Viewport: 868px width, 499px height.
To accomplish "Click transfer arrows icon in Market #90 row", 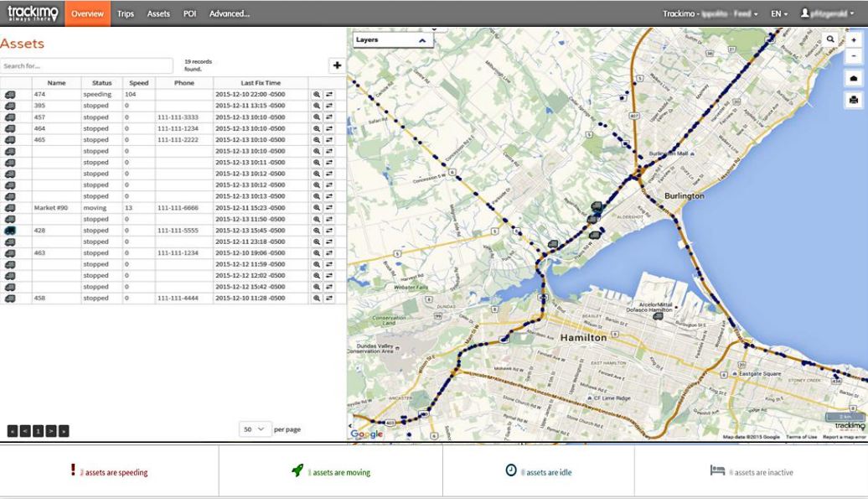I will [x=329, y=208].
